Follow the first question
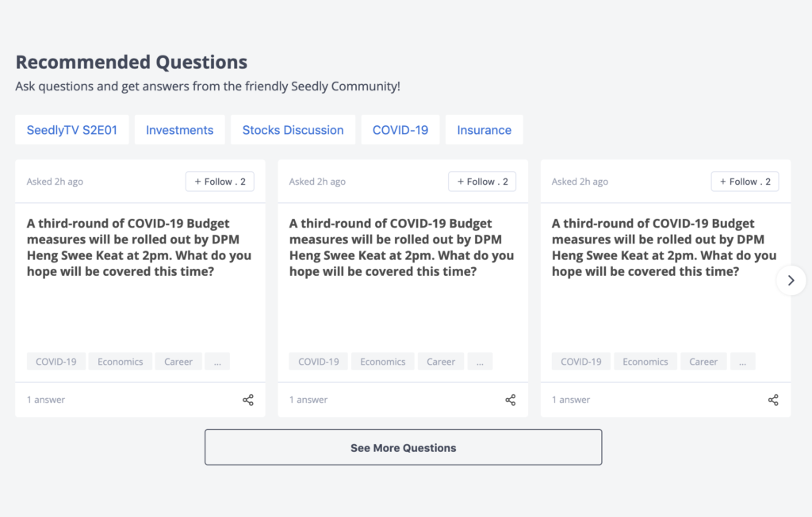Screen dimensions: 812x517 (220, 182)
